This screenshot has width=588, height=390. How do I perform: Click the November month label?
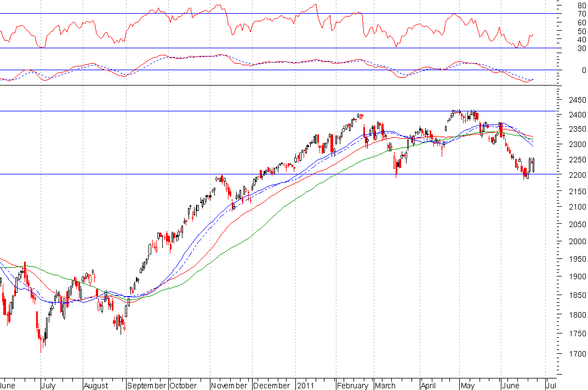pyautogui.click(x=229, y=386)
